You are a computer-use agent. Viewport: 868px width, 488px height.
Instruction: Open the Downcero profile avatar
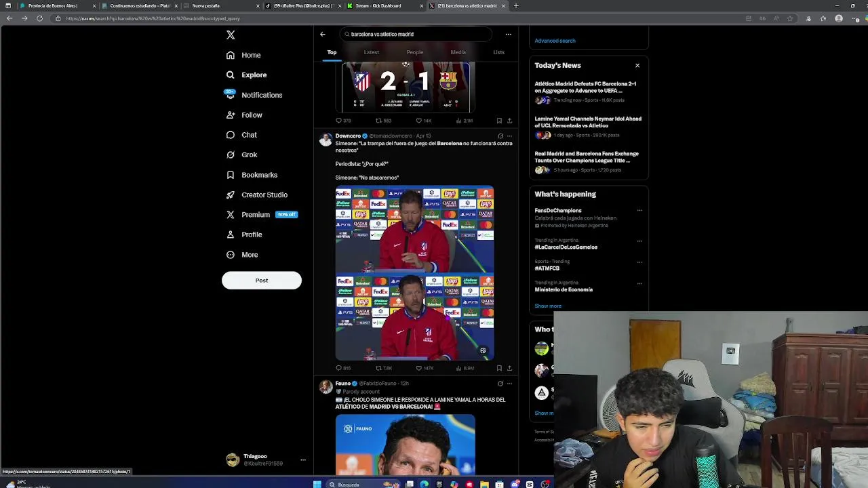(x=326, y=139)
